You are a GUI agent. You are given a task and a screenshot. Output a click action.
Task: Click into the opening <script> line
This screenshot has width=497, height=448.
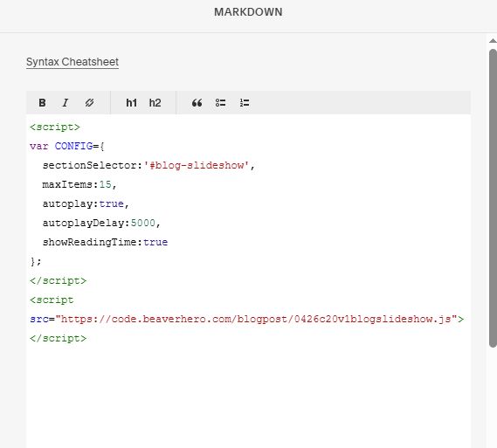tap(55, 127)
